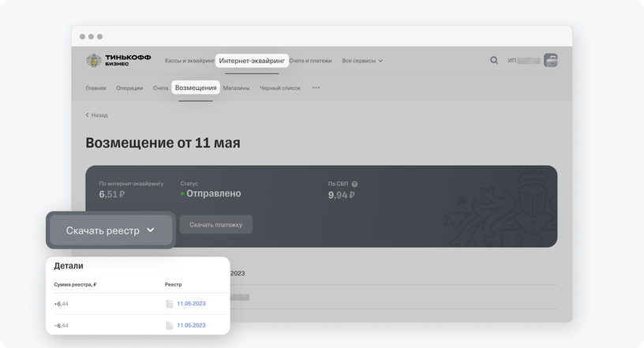The width and height of the screenshot is (644, 348).
Task: Open the Черный список tab
Action: point(280,88)
